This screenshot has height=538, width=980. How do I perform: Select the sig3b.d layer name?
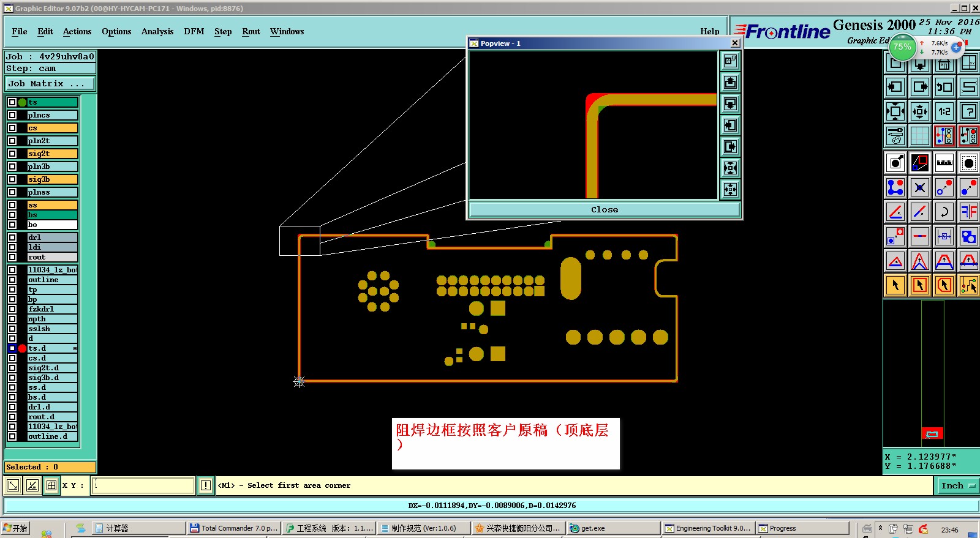[53, 378]
